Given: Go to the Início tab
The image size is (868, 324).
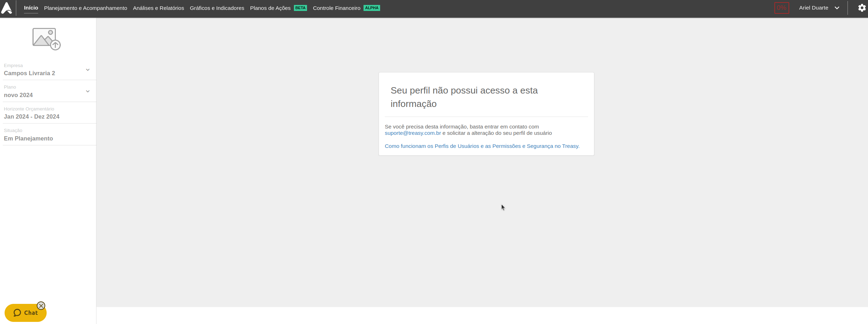Looking at the screenshot, I should (x=31, y=8).
